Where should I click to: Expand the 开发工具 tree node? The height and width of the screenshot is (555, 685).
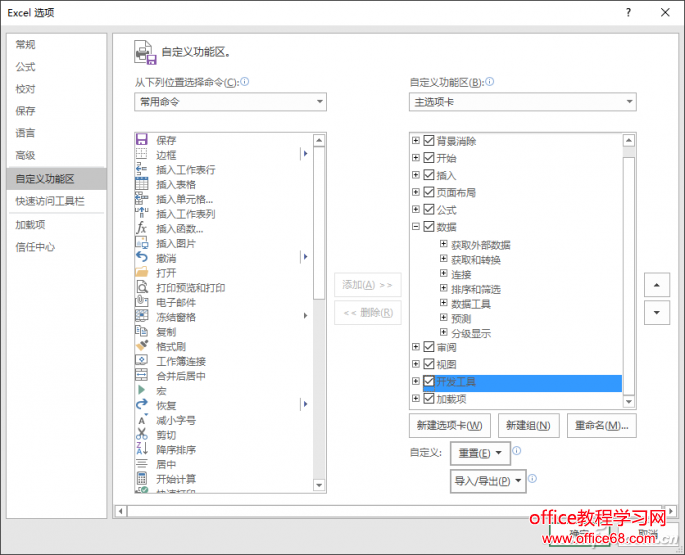[416, 381]
